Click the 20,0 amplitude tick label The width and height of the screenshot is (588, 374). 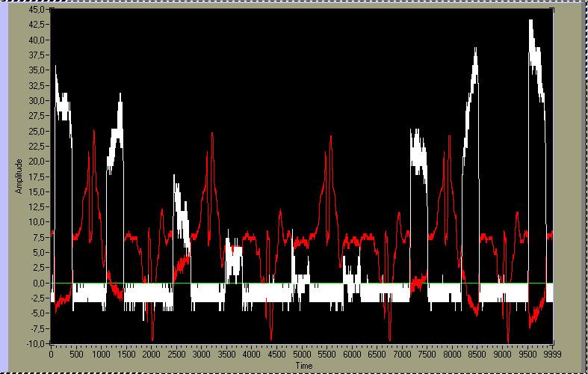tap(37, 161)
